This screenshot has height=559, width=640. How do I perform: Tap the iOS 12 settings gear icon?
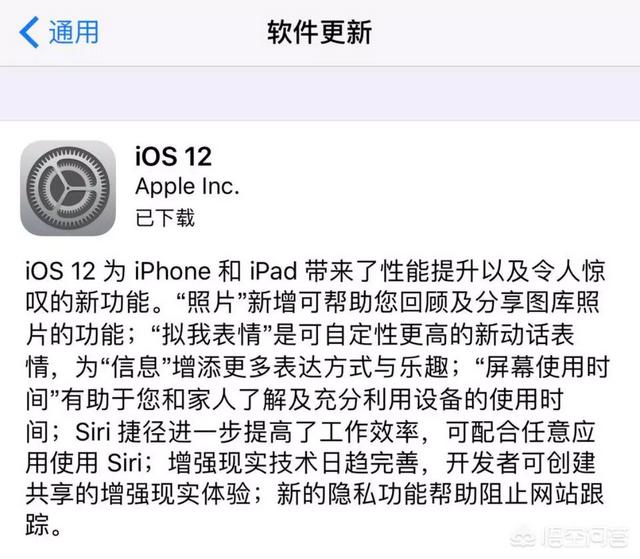tap(68, 188)
